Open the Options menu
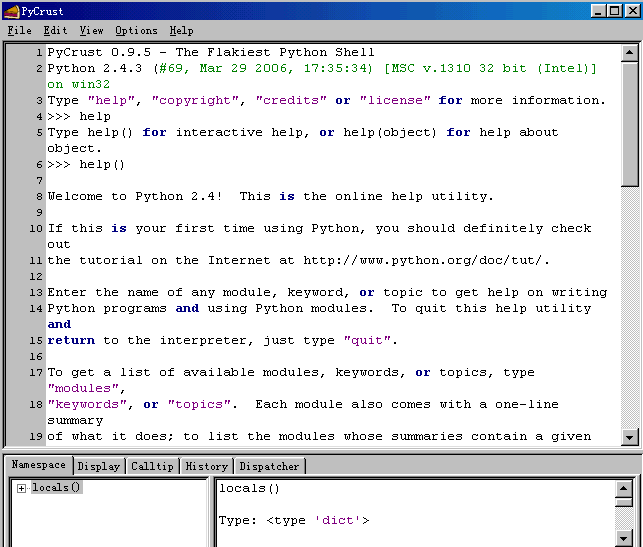This screenshot has width=643, height=547. [136, 31]
